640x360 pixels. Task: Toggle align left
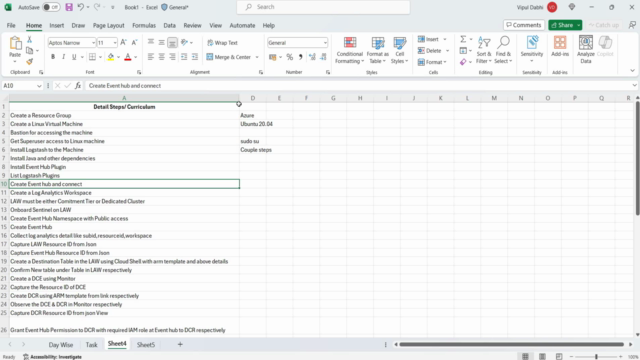(151, 57)
